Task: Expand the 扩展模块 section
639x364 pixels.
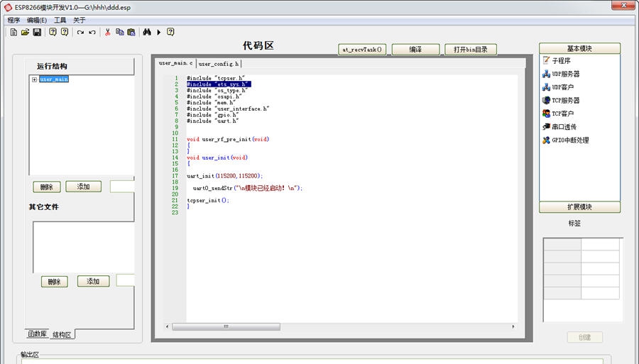Action: (579, 207)
